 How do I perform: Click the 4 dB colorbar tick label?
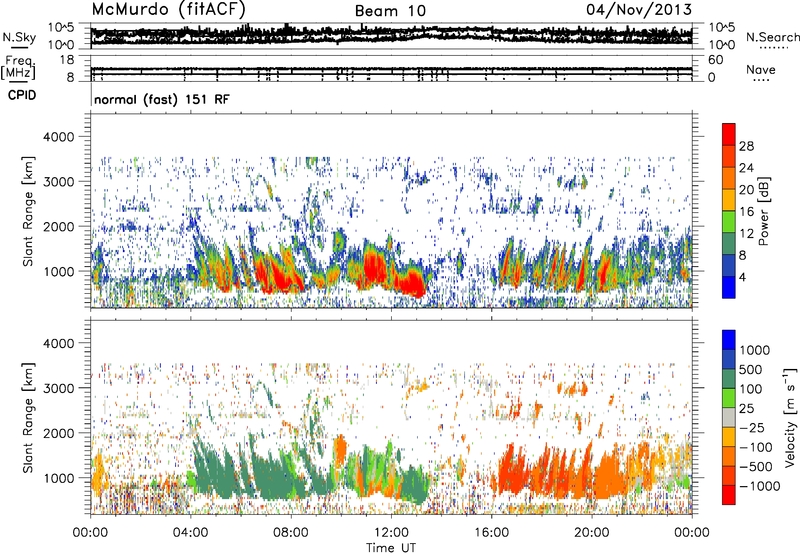pyautogui.click(x=743, y=277)
